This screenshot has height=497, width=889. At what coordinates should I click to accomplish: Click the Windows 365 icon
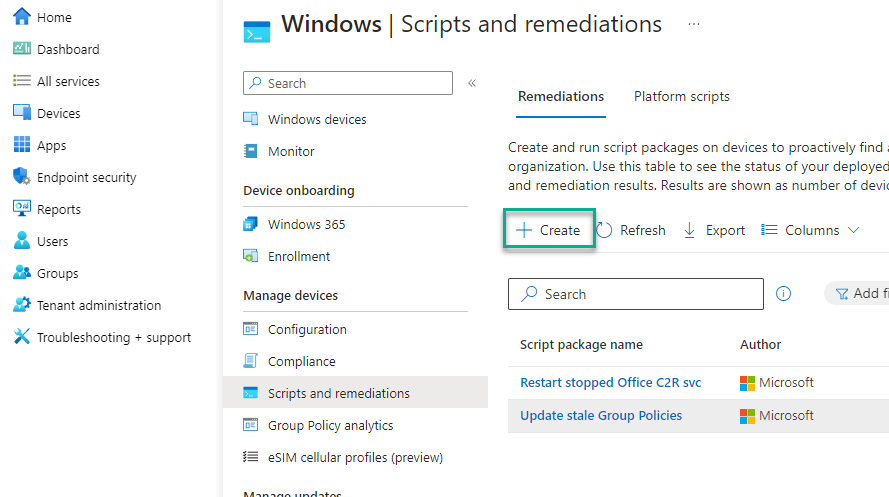[x=251, y=224]
